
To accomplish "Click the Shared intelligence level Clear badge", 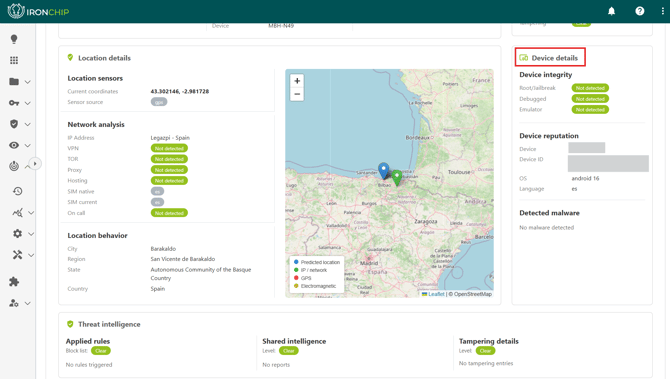I will [289, 351].
